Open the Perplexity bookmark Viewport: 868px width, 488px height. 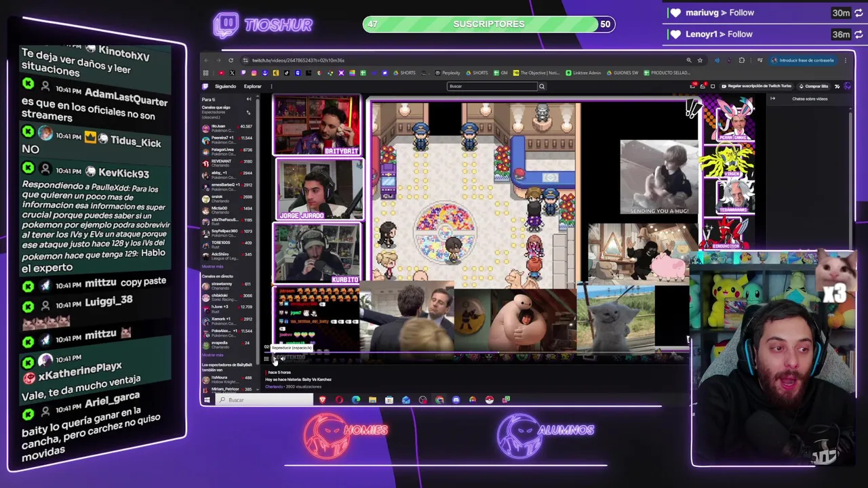tap(449, 73)
